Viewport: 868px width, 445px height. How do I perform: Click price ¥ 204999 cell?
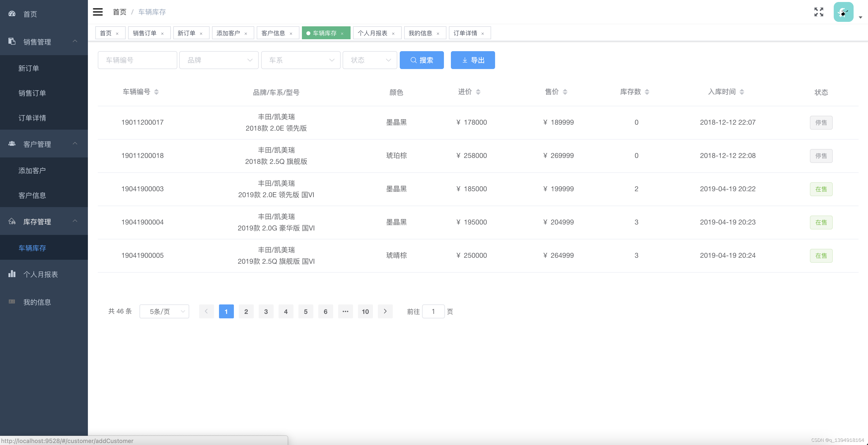[558, 222]
